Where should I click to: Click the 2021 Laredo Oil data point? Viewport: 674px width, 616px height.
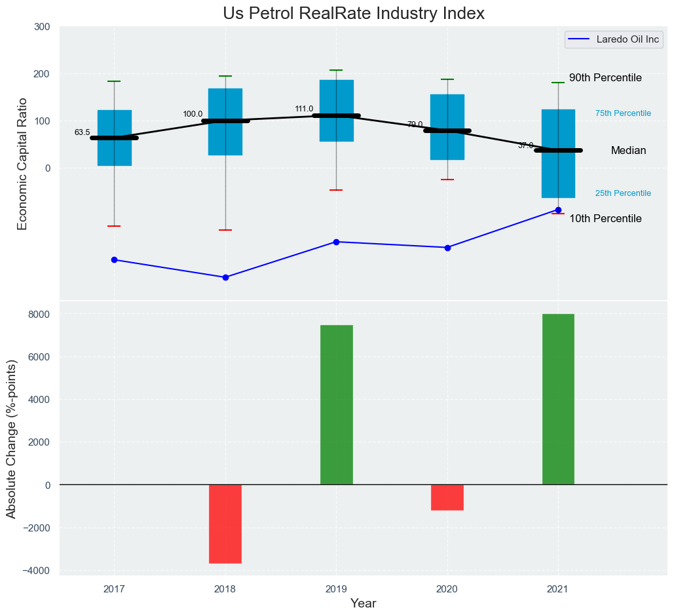[558, 210]
